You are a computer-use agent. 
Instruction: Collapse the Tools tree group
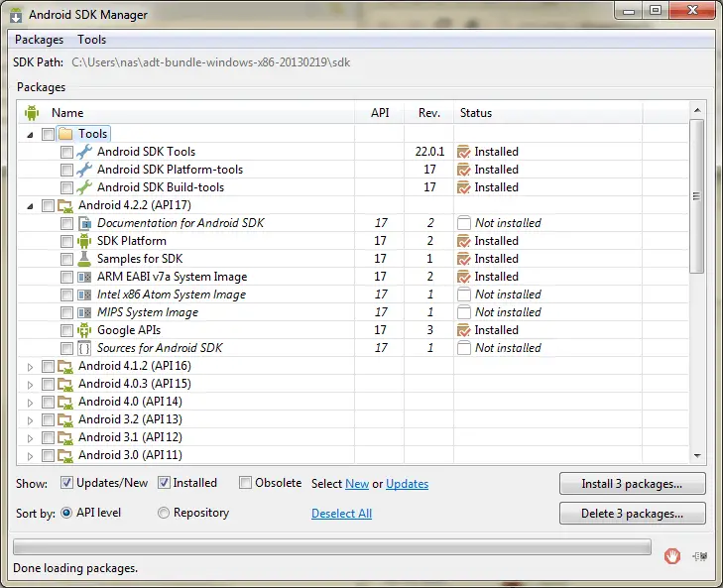pyautogui.click(x=29, y=134)
